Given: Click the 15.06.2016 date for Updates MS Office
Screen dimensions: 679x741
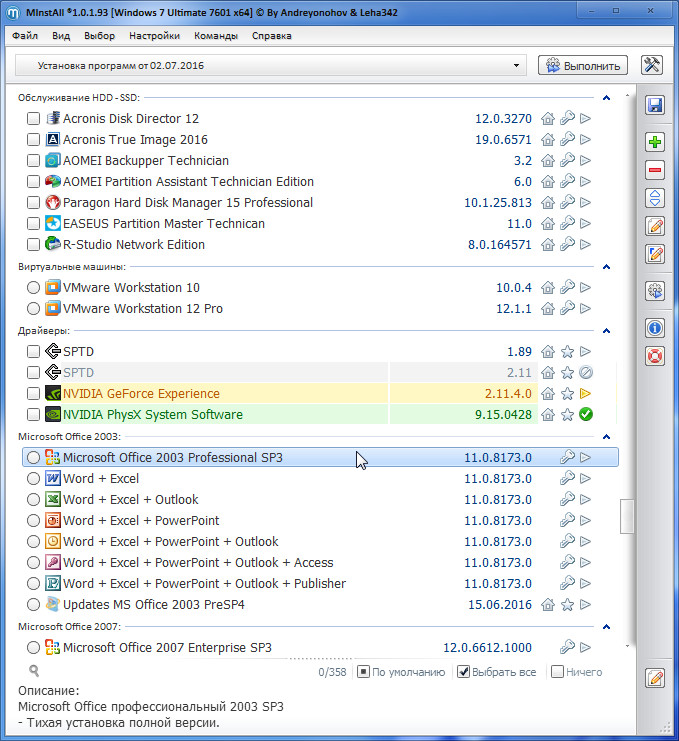Looking at the screenshot, I should [x=500, y=604].
